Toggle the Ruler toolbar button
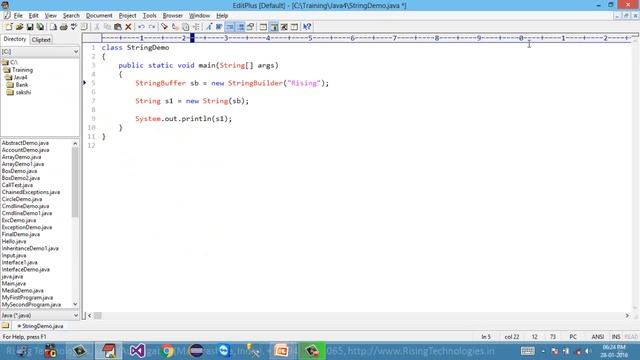This screenshot has height=360, width=640. tap(240, 27)
